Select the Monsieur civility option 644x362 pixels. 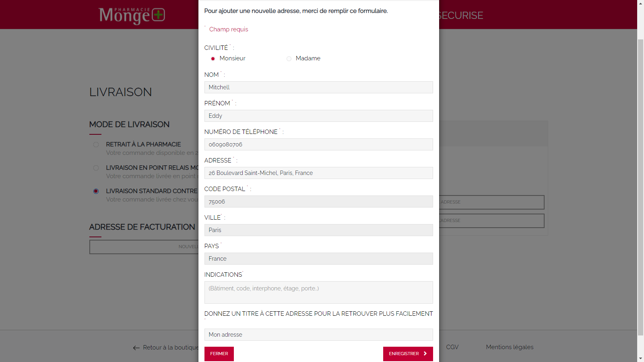click(213, 59)
